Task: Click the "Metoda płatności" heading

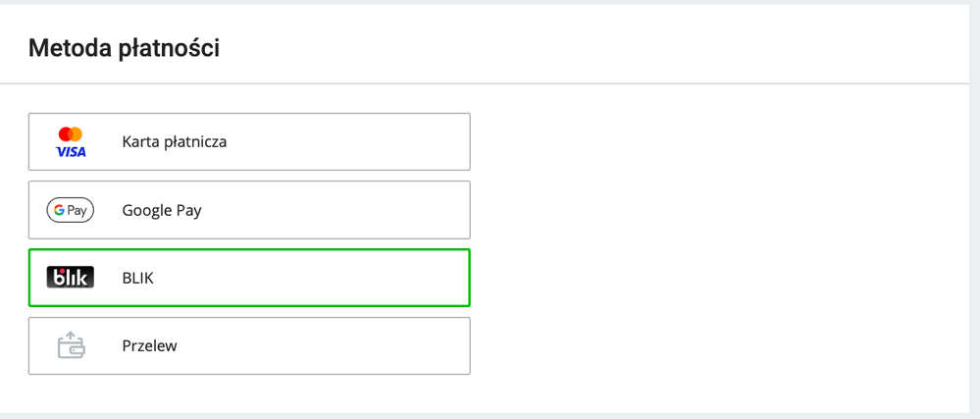Action: [124, 48]
